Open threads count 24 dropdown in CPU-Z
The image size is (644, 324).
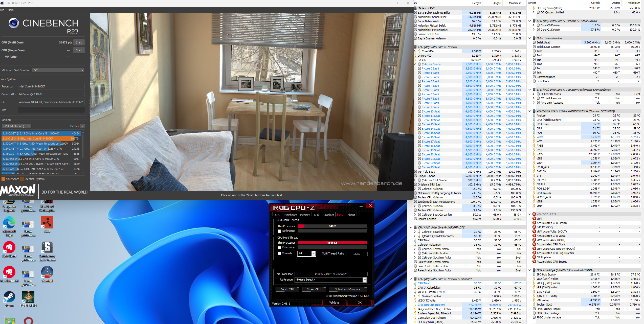[314, 253]
